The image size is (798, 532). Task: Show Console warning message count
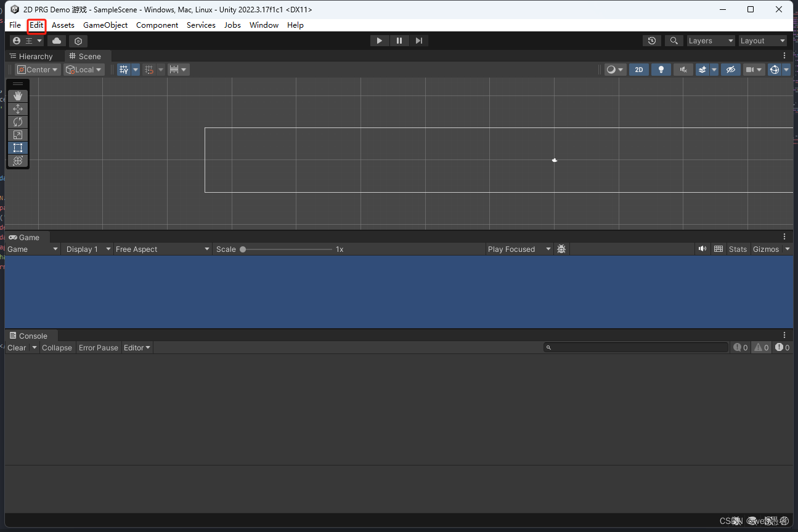pos(762,347)
